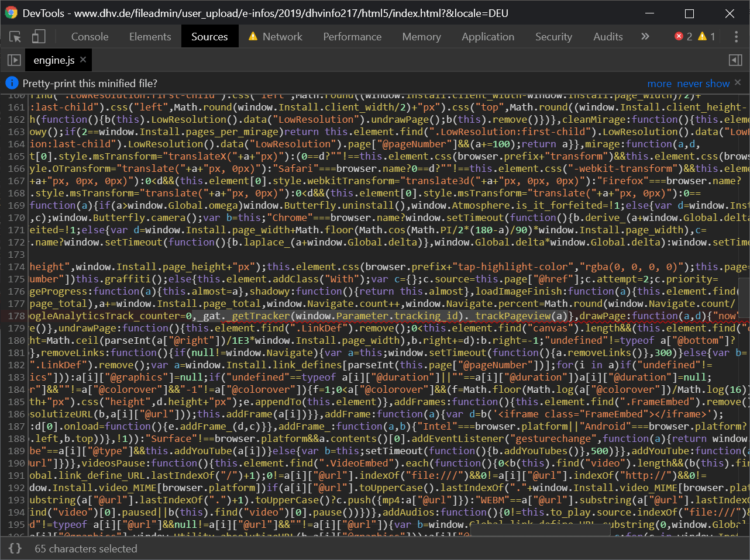Click line number 173 in the gutter
Image resolution: width=750 pixels, height=560 pixels.
(x=16, y=255)
